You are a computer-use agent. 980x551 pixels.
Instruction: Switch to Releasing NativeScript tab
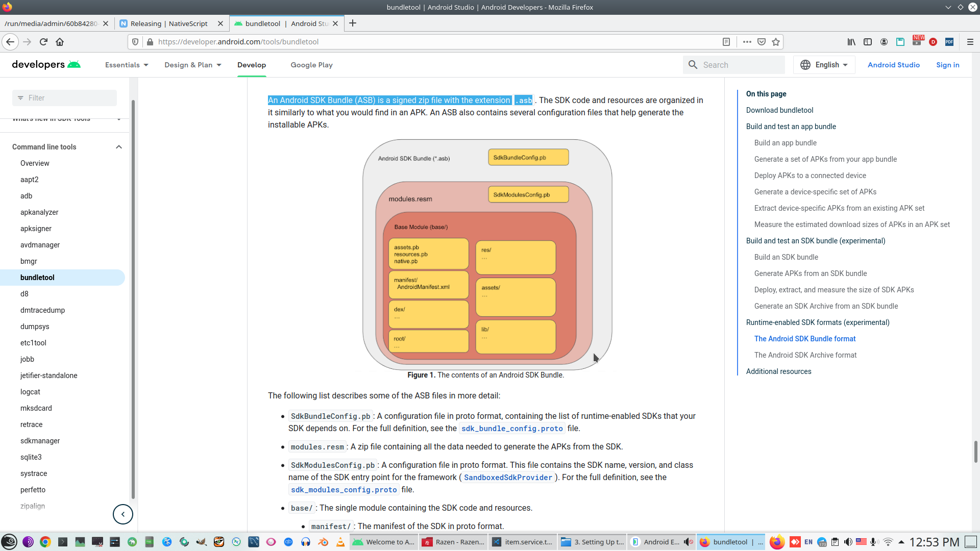pos(169,23)
